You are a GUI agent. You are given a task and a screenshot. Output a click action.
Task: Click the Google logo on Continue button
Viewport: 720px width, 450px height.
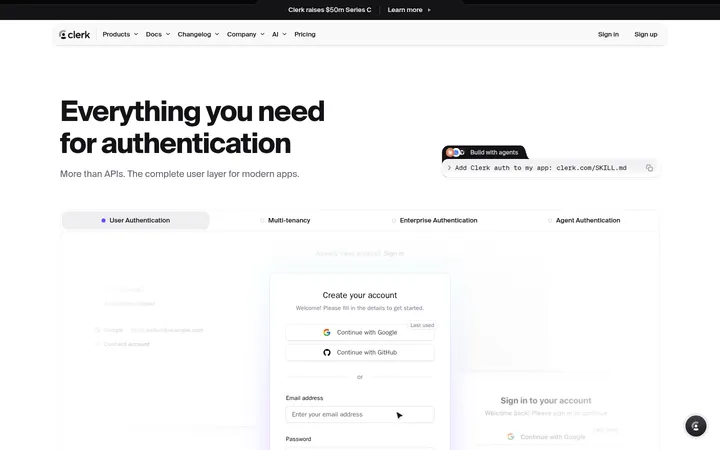(326, 332)
